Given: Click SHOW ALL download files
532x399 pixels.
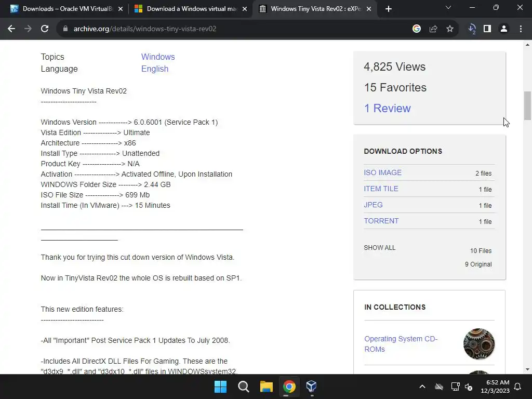Looking at the screenshot, I should pos(380,248).
